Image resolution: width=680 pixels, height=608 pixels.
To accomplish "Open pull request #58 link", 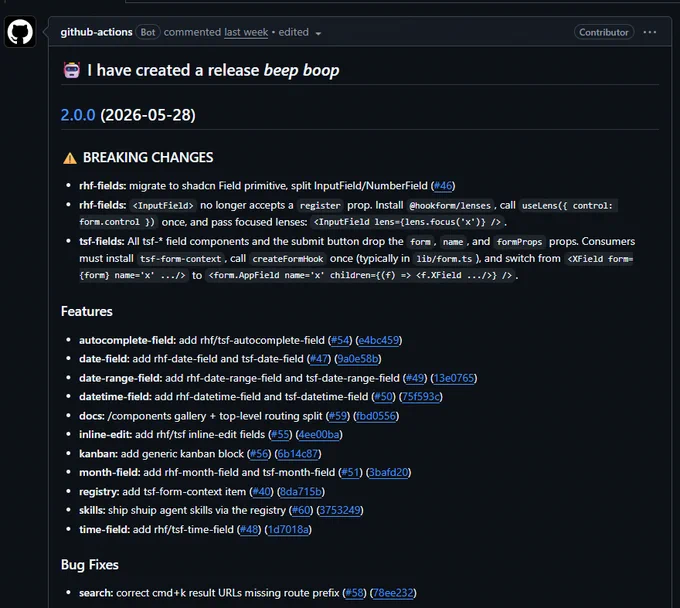I will coord(354,593).
